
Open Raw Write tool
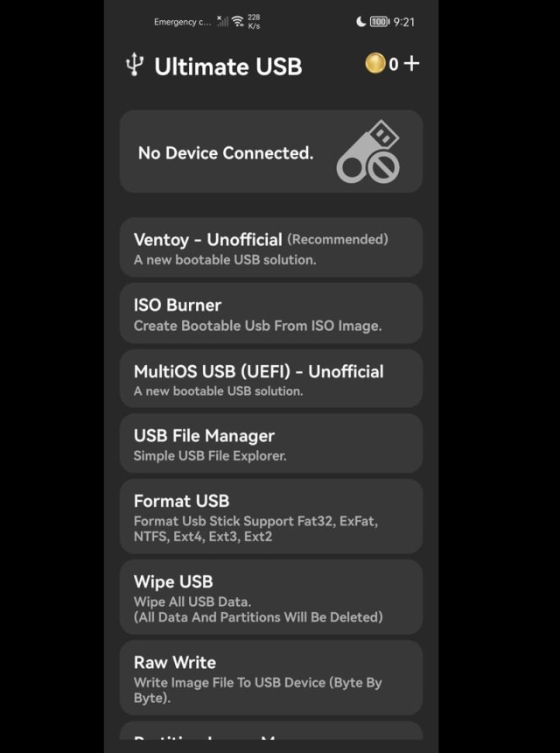point(271,678)
